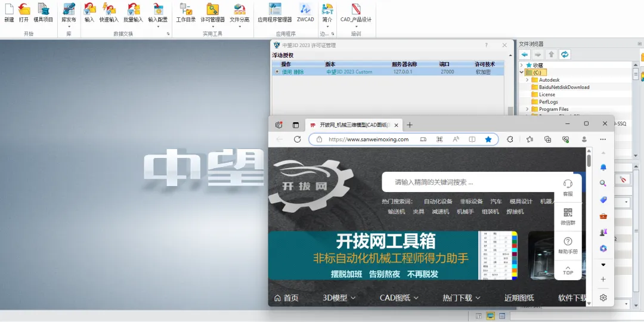Click the 新建 new file icon
This screenshot has height=322, width=644.
point(9,8)
